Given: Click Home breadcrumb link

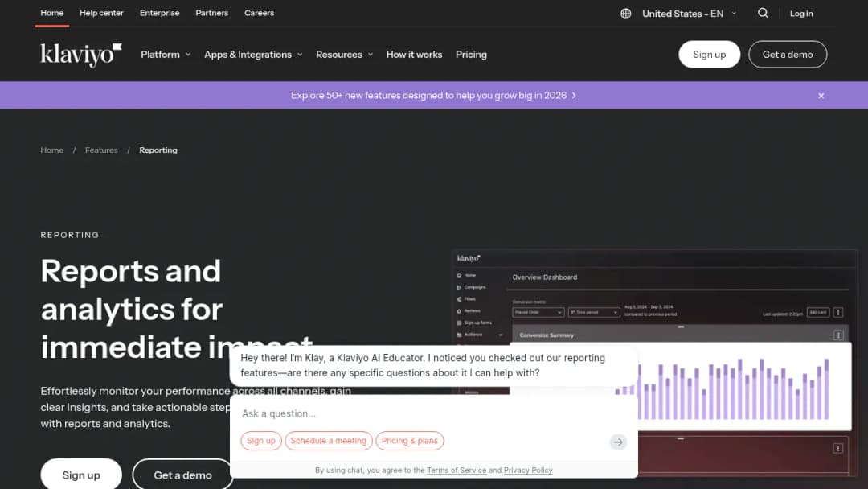Looking at the screenshot, I should pyautogui.click(x=52, y=150).
